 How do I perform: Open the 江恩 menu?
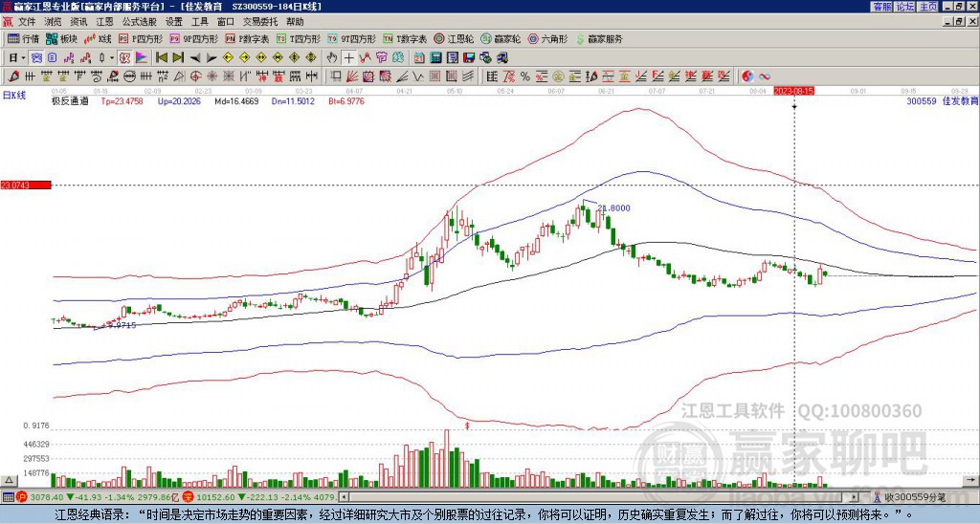pyautogui.click(x=105, y=22)
